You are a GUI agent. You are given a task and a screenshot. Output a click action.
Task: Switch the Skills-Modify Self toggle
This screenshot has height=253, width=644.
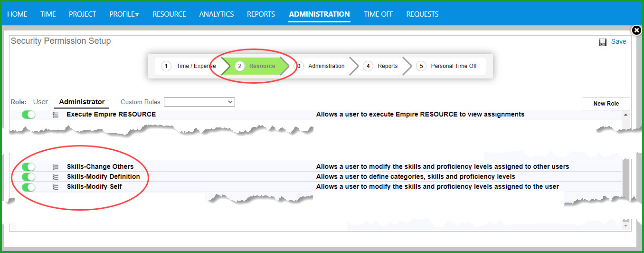[28, 187]
